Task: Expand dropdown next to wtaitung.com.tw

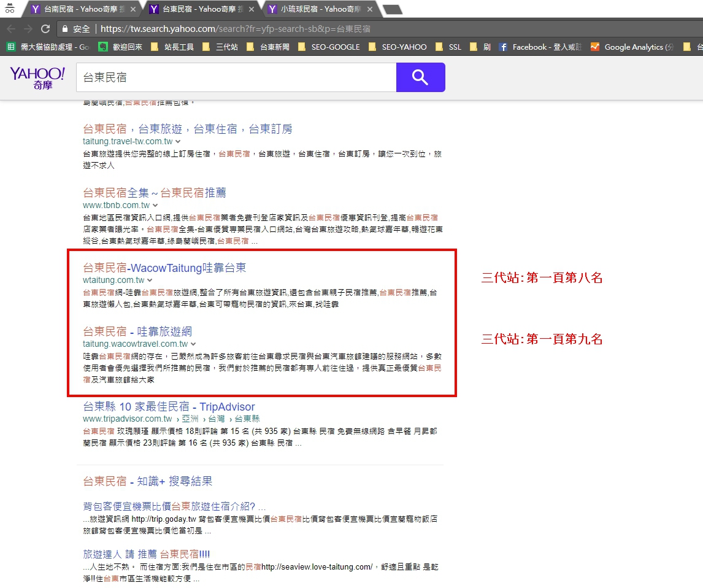Action: [x=150, y=280]
